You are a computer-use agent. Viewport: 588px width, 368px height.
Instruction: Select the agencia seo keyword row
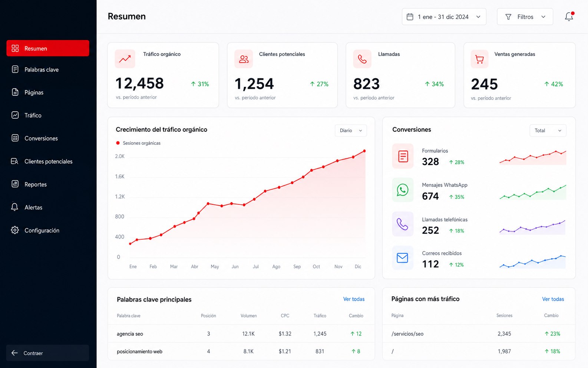click(x=241, y=333)
